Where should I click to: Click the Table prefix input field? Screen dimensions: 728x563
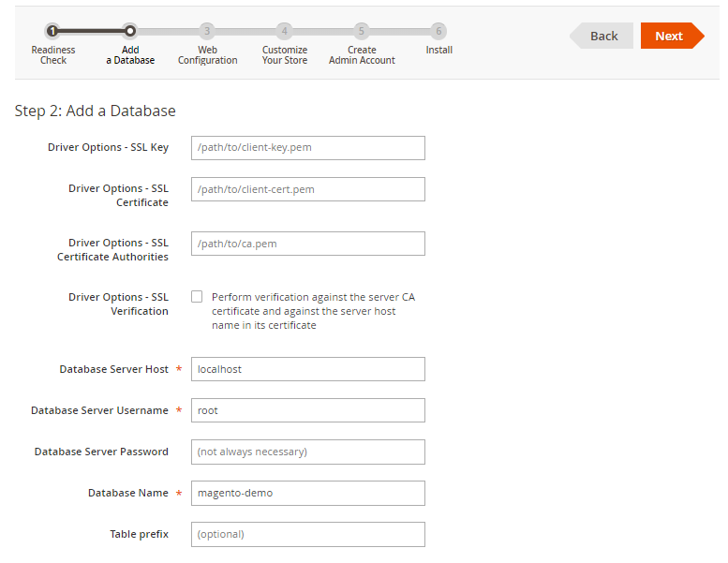[x=307, y=534]
